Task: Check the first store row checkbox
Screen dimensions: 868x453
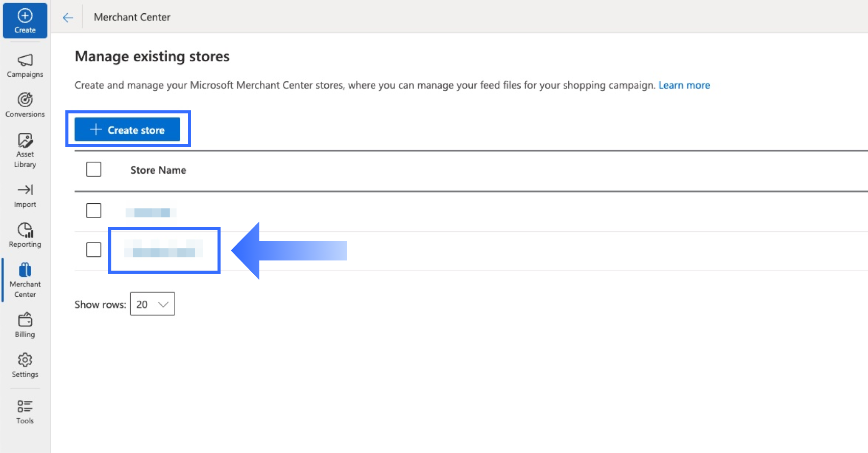Action: coord(94,210)
